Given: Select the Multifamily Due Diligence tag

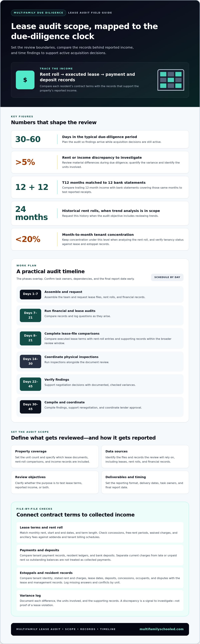Looking at the screenshot, I should 38,13.
